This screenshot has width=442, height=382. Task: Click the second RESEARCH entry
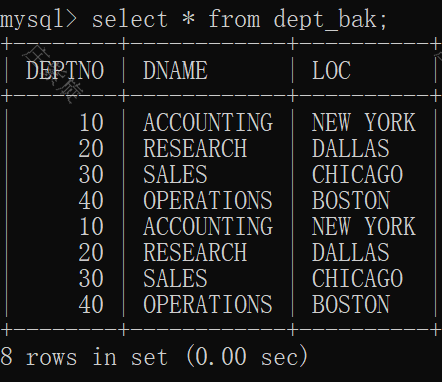(195, 252)
